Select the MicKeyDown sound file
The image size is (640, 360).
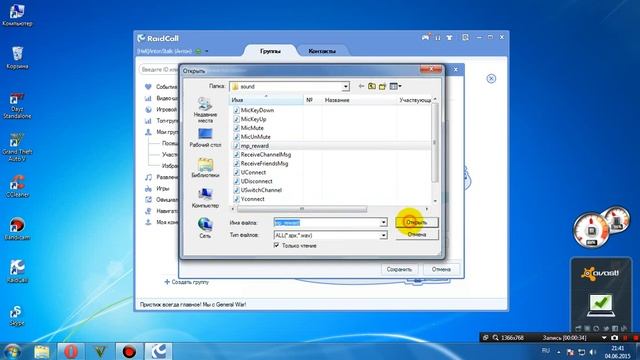253,110
